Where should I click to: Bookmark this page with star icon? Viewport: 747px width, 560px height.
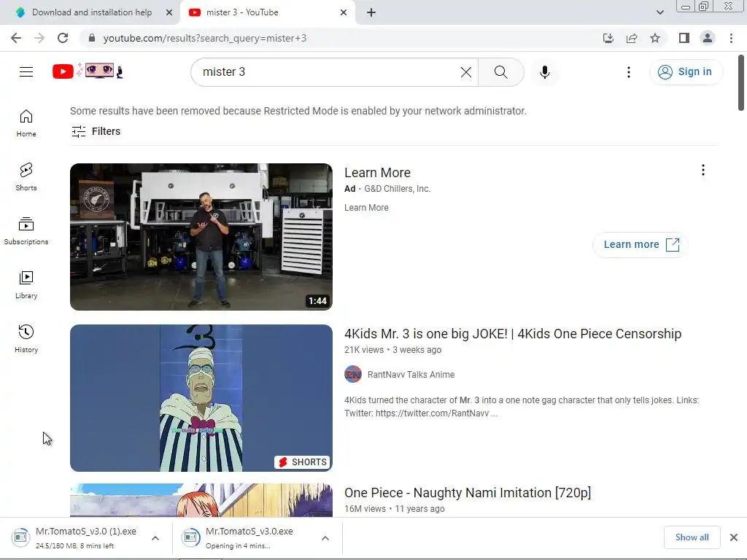click(x=655, y=38)
